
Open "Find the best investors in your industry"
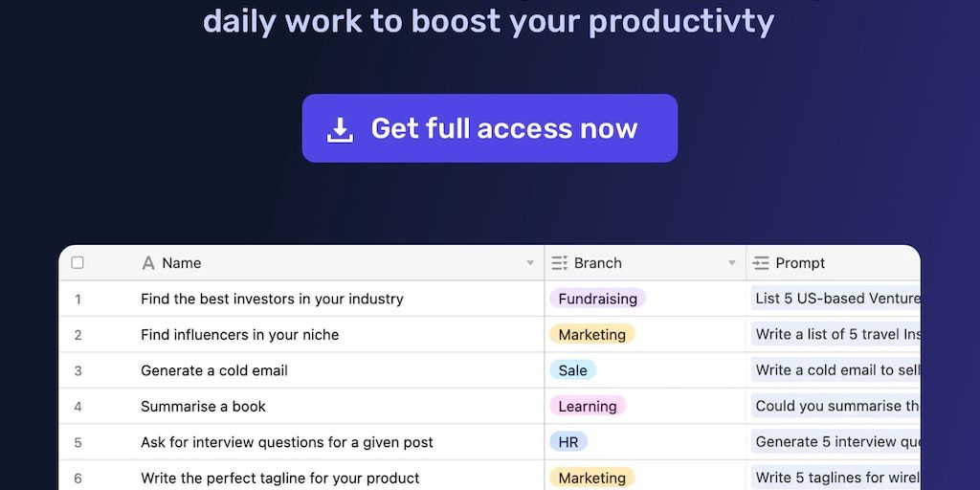[x=272, y=299]
